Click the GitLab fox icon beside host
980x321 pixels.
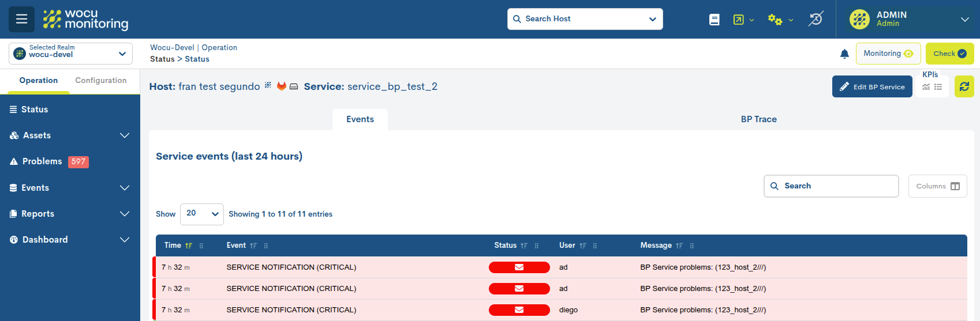click(282, 86)
